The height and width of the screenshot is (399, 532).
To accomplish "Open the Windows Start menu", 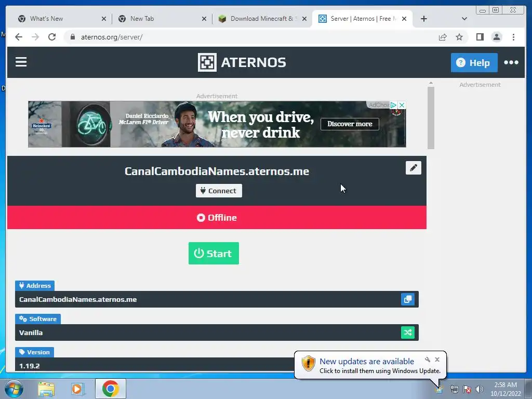I will [14, 389].
